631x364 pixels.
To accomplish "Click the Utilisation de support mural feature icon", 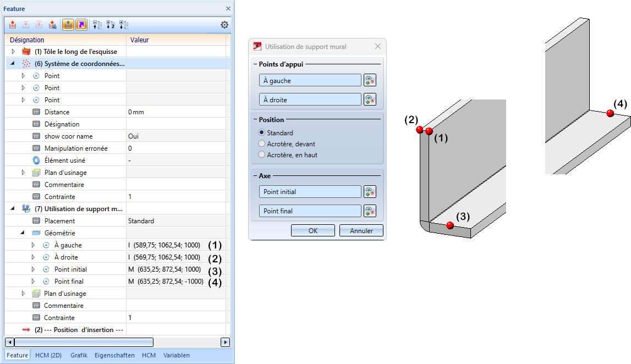I will click(26, 209).
